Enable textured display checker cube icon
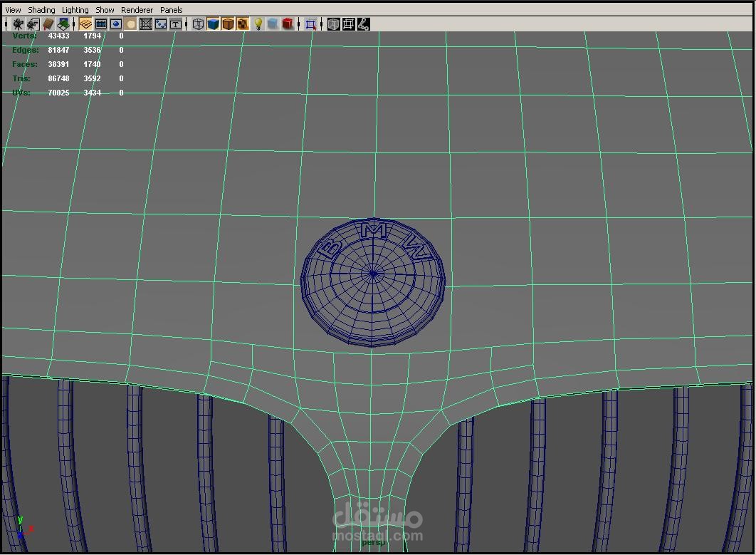 point(243,24)
